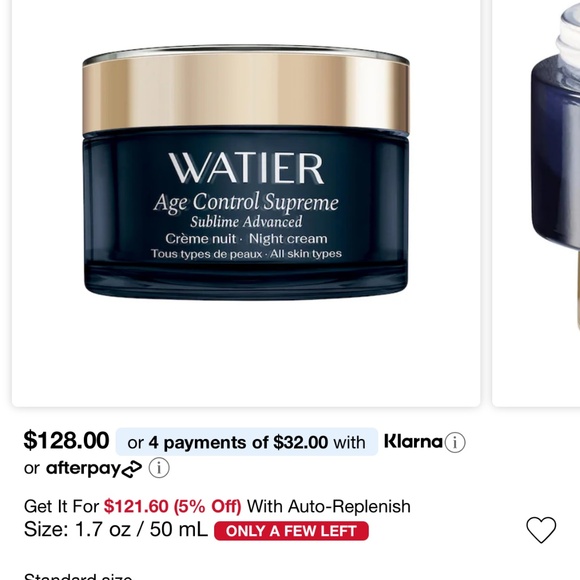Click the afterpay logo

(x=94, y=469)
